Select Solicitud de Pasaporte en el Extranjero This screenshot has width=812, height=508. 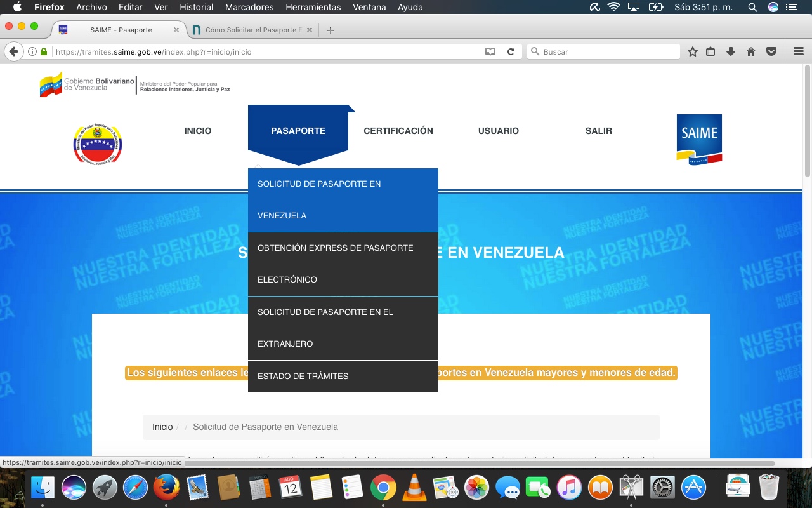(x=343, y=328)
